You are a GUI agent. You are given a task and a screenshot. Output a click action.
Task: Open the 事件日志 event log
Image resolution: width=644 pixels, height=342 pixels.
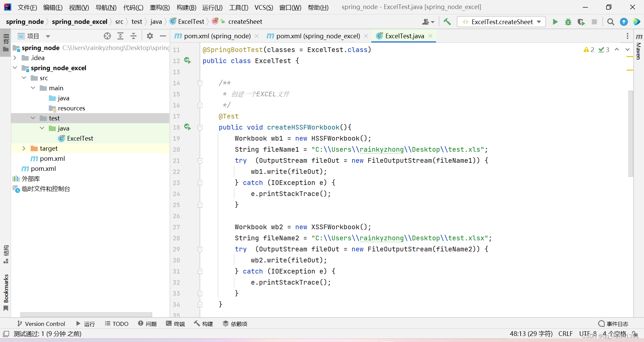(x=617, y=324)
